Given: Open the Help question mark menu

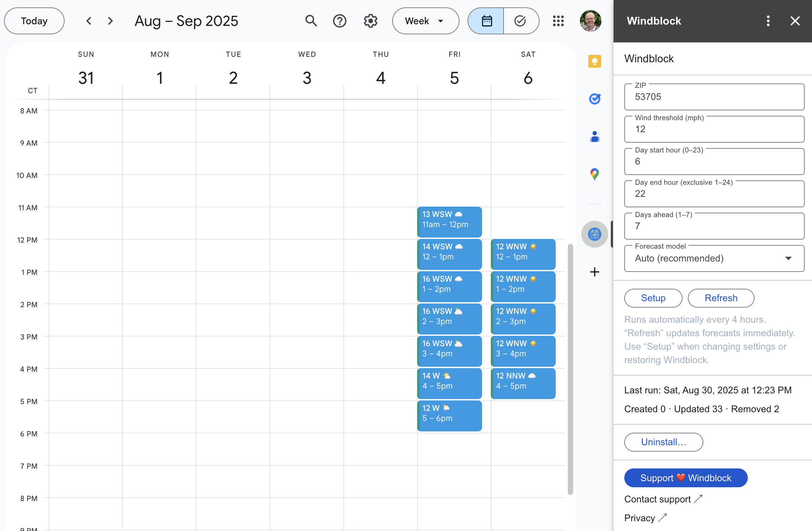Looking at the screenshot, I should point(339,21).
